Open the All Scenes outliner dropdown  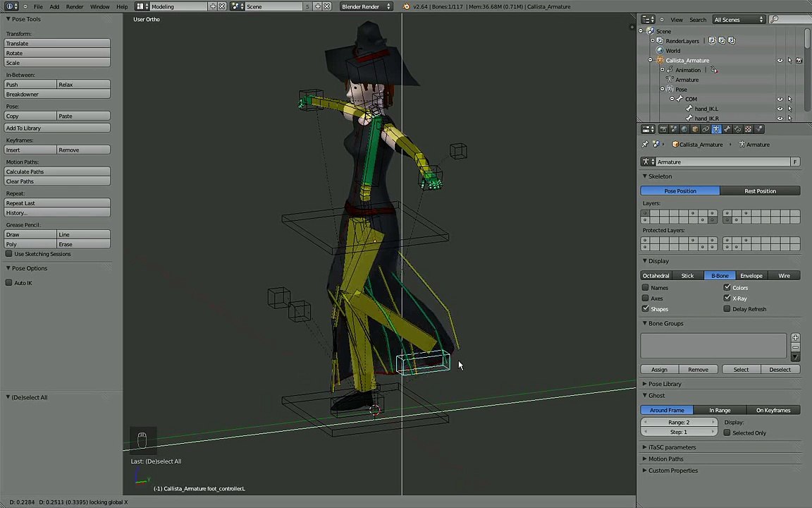point(738,20)
